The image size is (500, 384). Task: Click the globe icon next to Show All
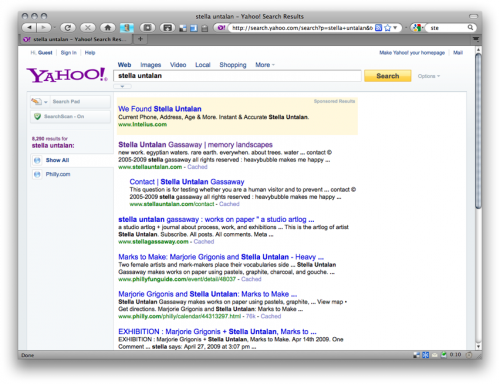click(x=37, y=160)
